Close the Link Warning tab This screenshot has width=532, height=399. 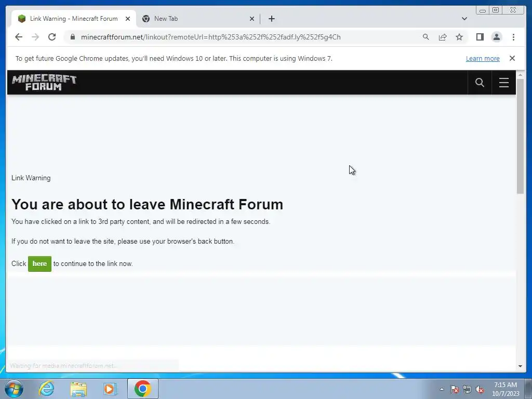point(128,19)
